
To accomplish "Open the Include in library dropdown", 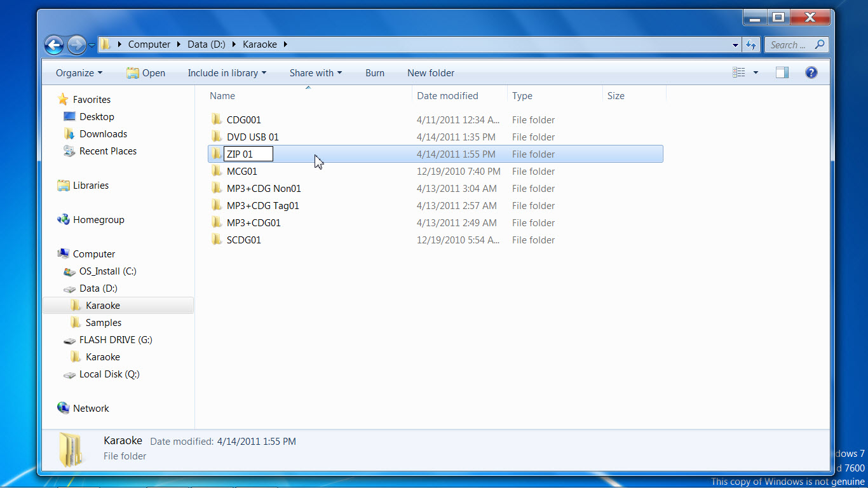I will (227, 72).
